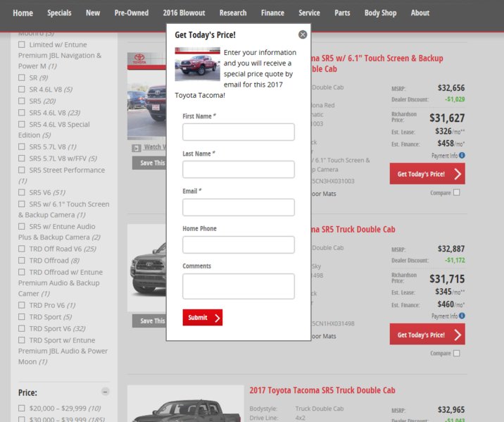Close the Get Today's Price popup
The height and width of the screenshot is (422, 504).
(303, 35)
